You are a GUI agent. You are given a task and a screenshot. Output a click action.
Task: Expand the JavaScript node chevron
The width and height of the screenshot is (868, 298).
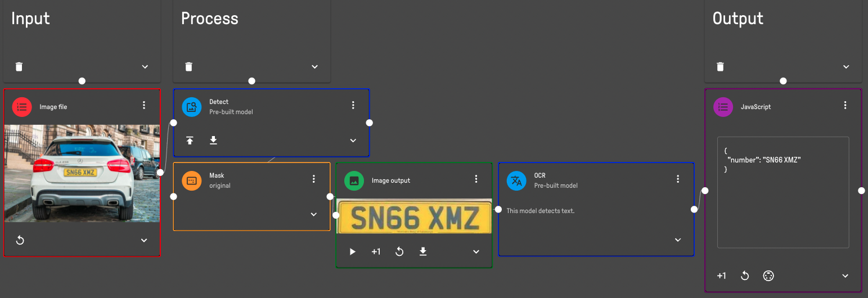pos(845,276)
